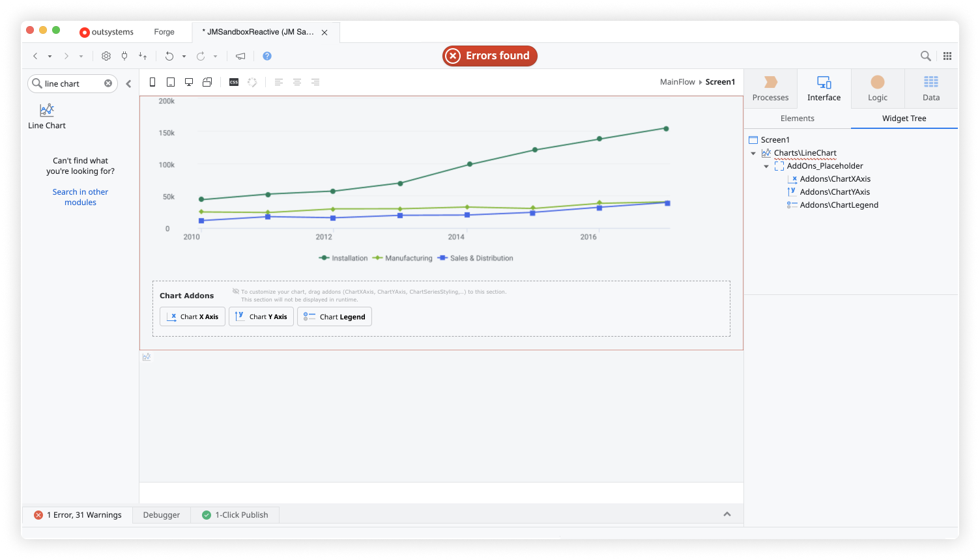Open the undo history dropdown arrow
The width and height of the screenshot is (980, 560).
pos(184,57)
